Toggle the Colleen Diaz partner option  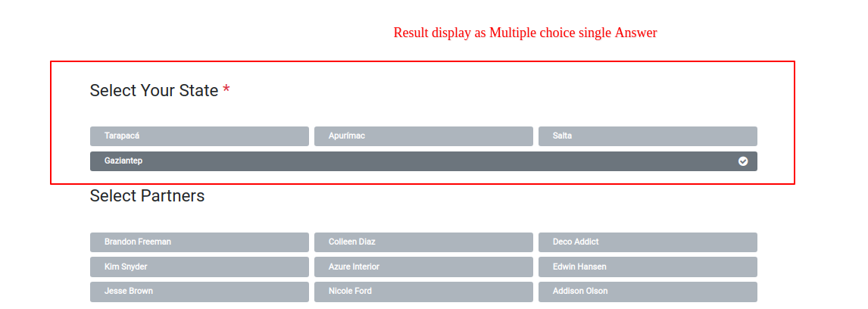tap(423, 242)
